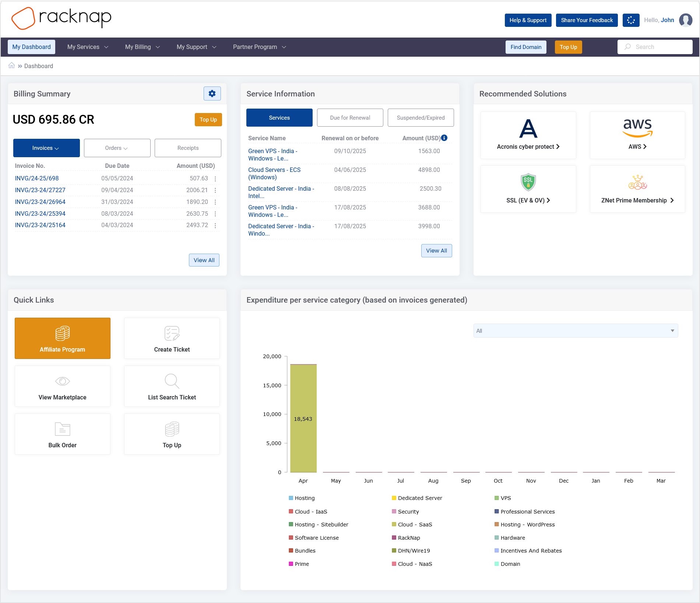Click the user profile avatar icon
700x603 pixels.
pyautogui.click(x=685, y=20)
